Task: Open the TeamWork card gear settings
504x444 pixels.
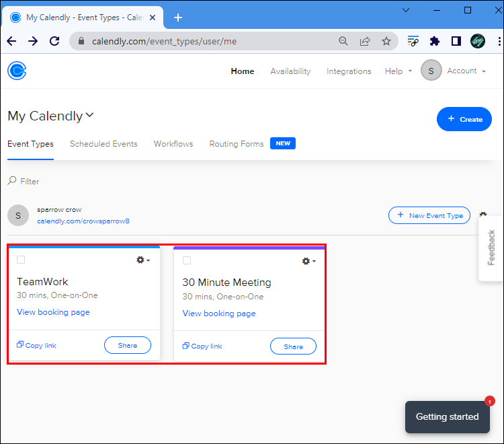Action: pyautogui.click(x=143, y=260)
